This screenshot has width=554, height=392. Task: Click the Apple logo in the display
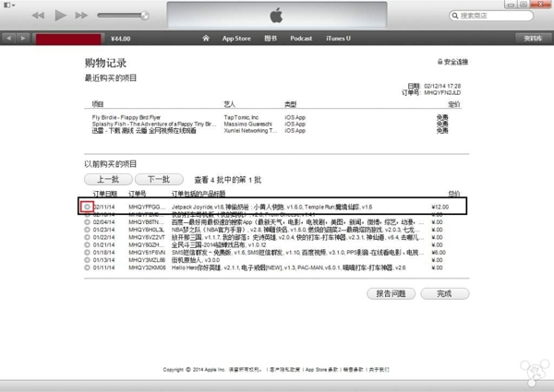pyautogui.click(x=276, y=16)
